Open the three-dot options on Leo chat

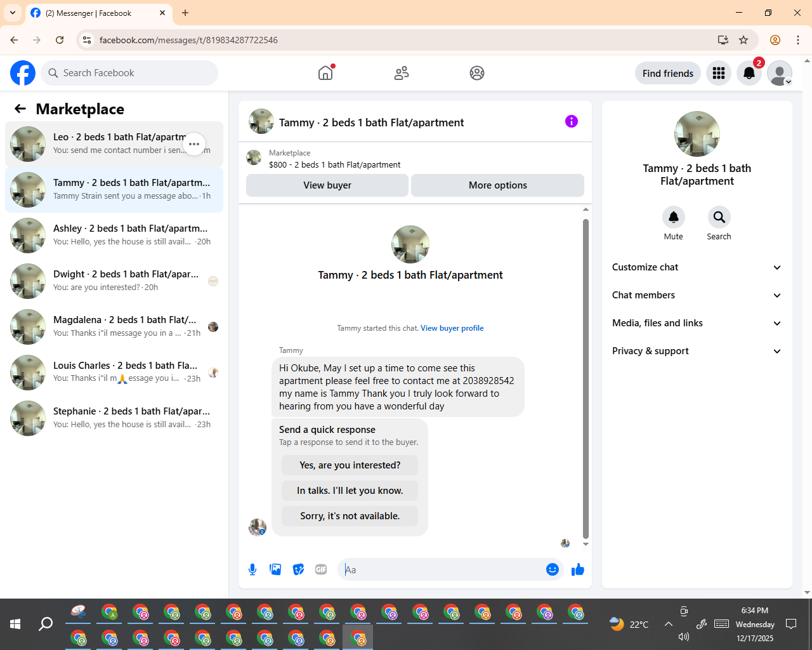[194, 144]
